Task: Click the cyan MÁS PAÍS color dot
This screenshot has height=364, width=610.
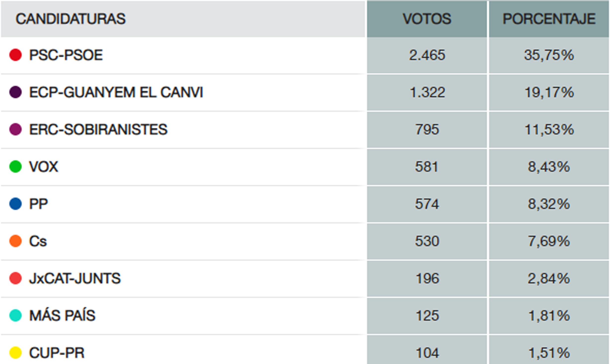Action: [x=15, y=315]
